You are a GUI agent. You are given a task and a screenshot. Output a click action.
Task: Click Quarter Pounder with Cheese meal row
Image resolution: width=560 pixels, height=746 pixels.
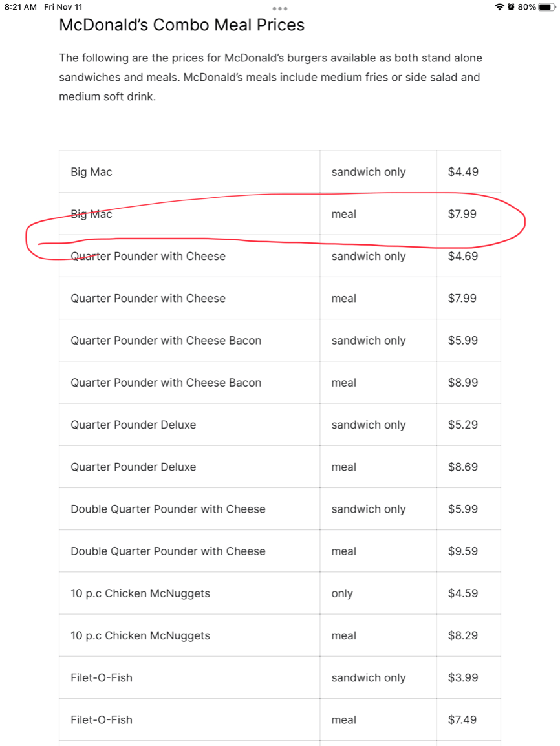[280, 298]
